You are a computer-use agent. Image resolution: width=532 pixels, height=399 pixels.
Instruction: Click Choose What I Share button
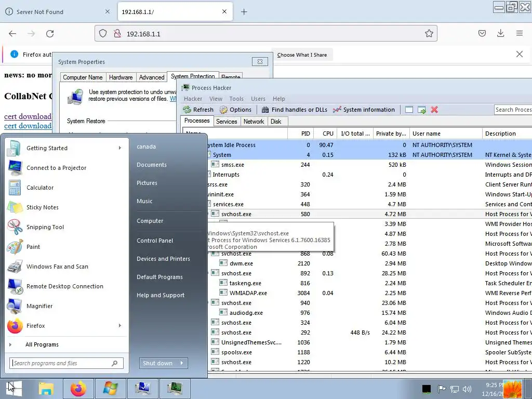302,55
